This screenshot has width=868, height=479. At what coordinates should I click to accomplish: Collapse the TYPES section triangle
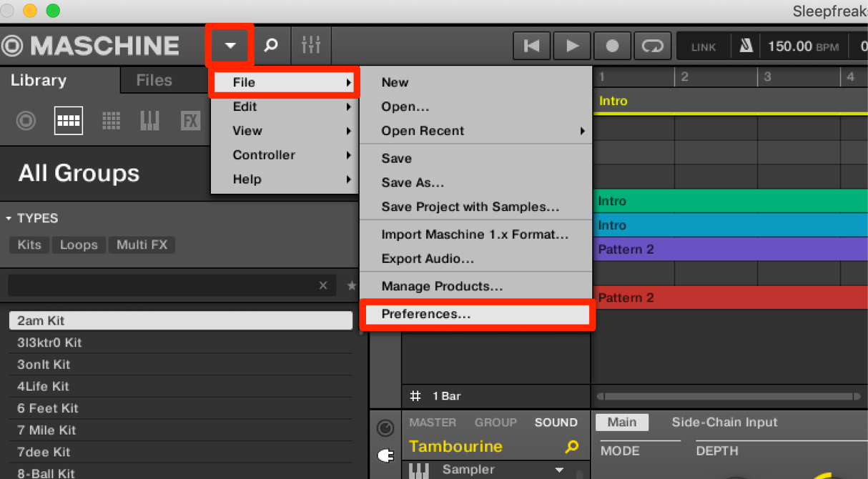tap(9, 218)
